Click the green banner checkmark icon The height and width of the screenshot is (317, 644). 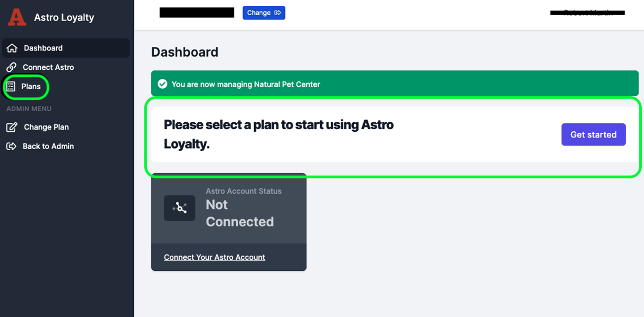click(163, 84)
